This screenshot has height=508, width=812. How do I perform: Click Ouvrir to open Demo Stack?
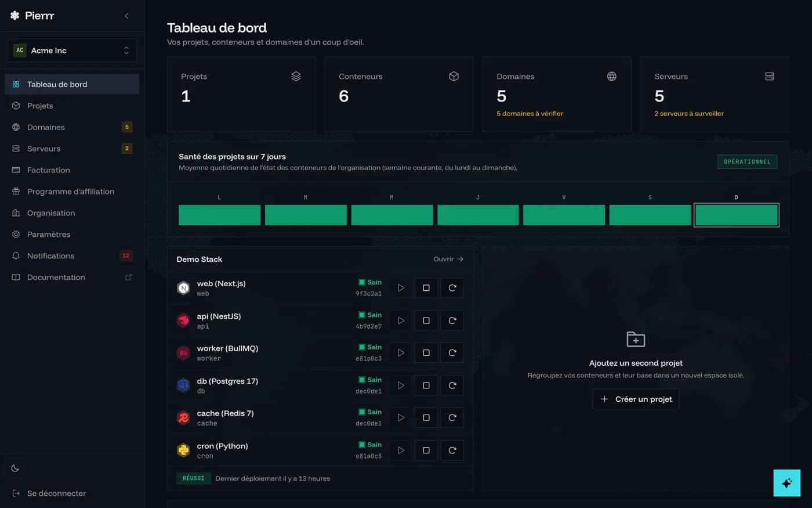pos(448,259)
